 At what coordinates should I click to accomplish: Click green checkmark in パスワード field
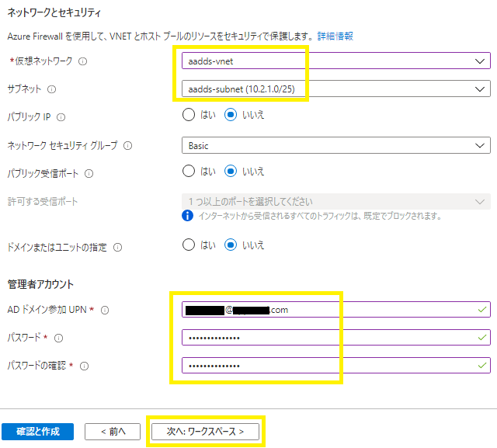[482, 338]
